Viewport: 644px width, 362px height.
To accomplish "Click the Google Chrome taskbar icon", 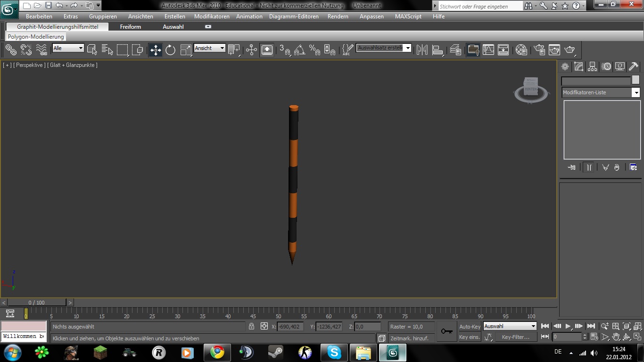I will (x=217, y=353).
